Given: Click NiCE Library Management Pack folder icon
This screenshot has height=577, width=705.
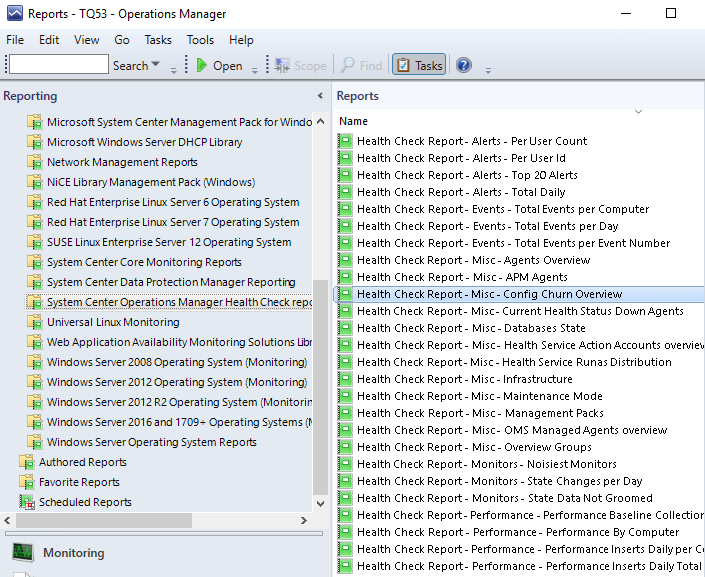Looking at the screenshot, I should [35, 182].
